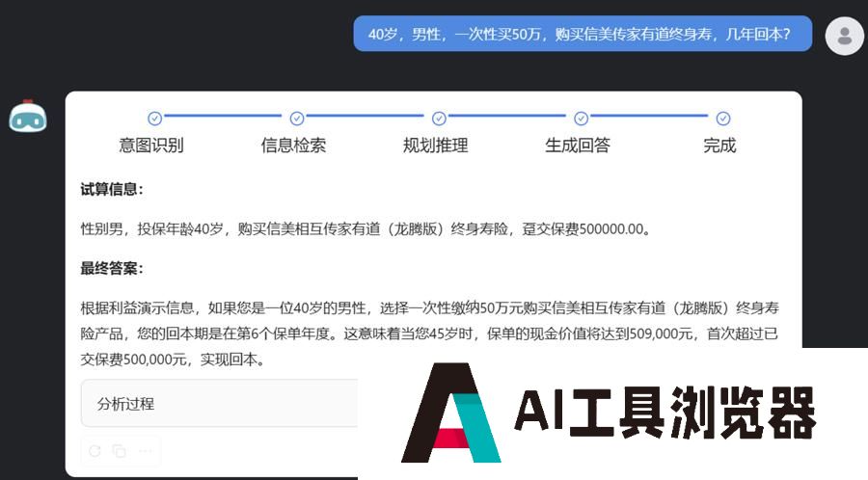Click the 性别男，投保年龄40岁 line

click(366, 229)
